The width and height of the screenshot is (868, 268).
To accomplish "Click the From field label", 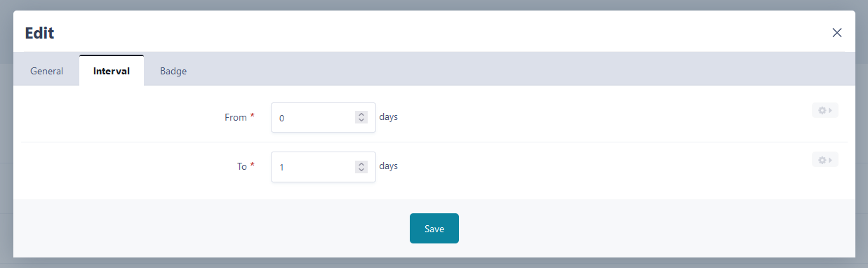I will pyautogui.click(x=236, y=117).
